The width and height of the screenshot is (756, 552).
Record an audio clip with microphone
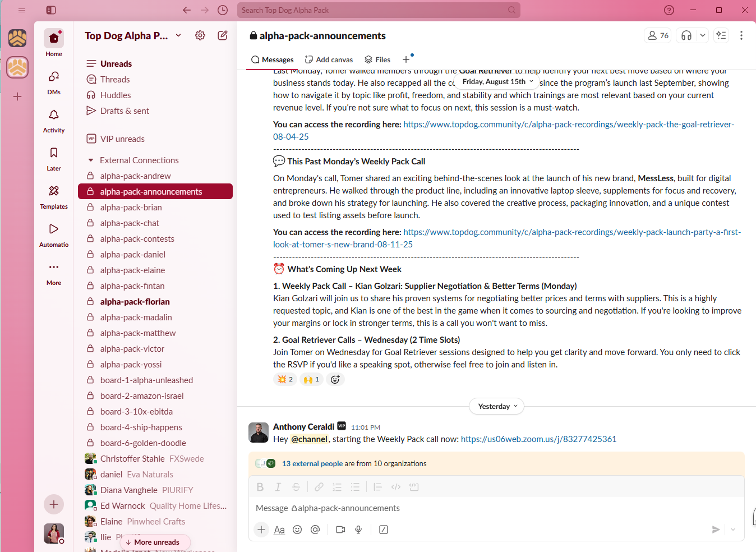[x=358, y=530]
